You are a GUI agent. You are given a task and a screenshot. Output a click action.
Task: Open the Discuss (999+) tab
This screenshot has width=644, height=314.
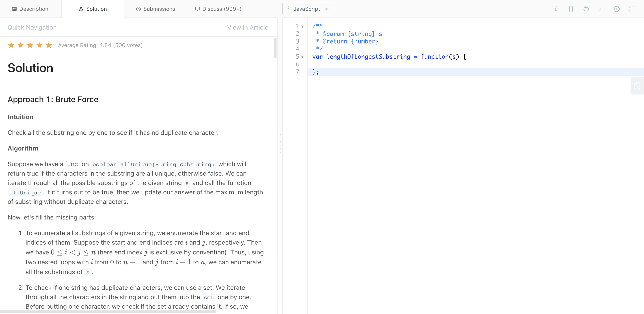(218, 9)
